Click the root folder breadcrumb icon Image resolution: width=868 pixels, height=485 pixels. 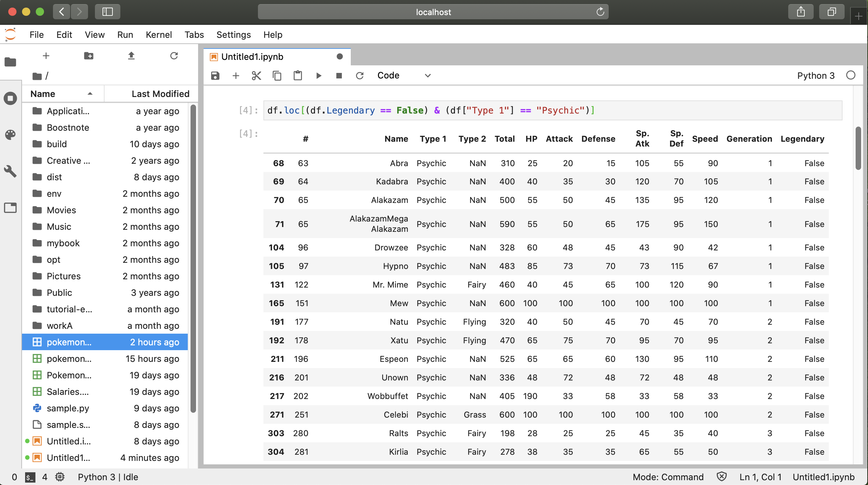37,76
